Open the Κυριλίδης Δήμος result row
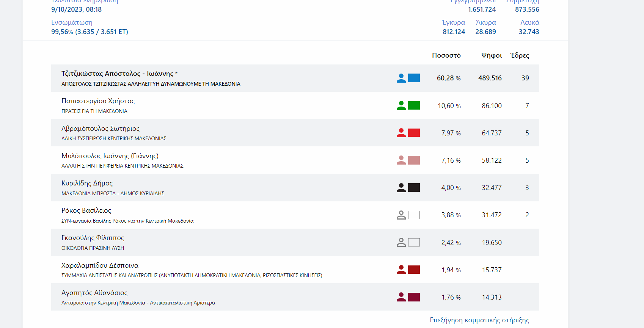Viewport: 644px width, 328px height. pos(87,183)
